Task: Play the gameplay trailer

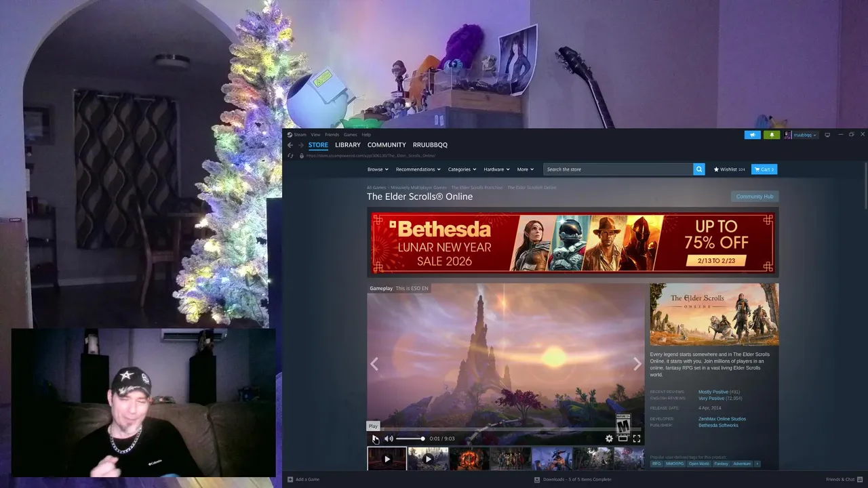Action: (x=375, y=439)
